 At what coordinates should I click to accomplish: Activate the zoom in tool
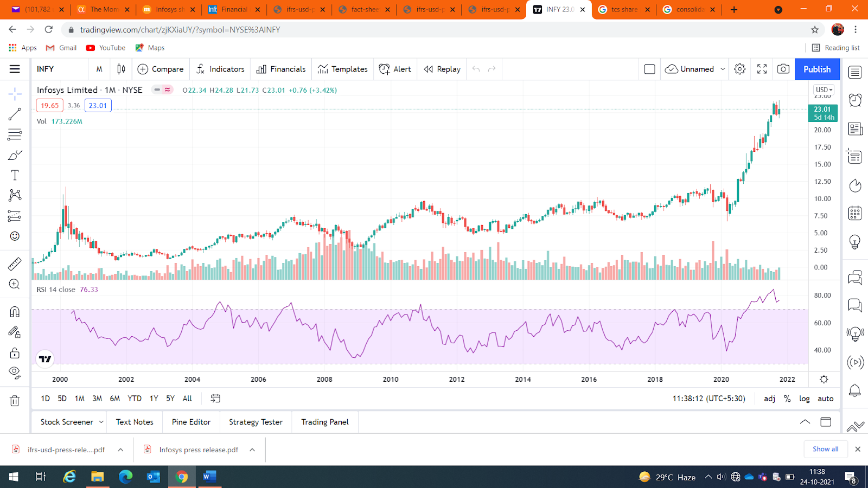pyautogui.click(x=15, y=284)
